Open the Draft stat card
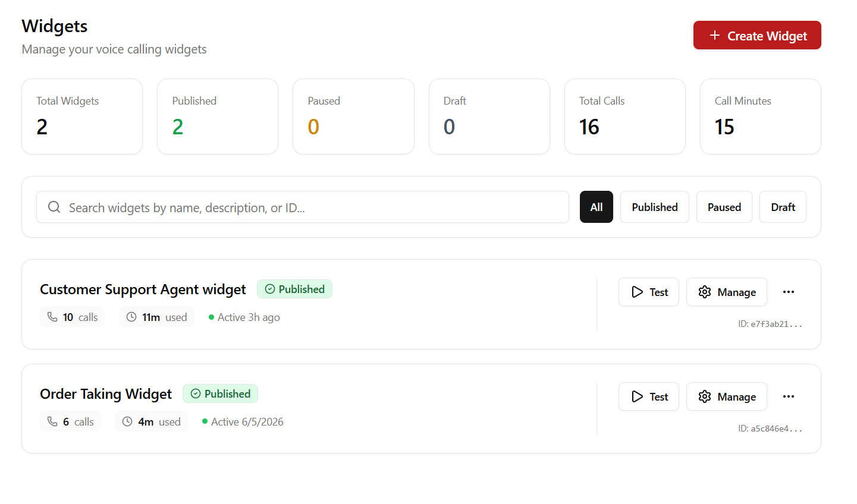857x504 pixels. (489, 116)
